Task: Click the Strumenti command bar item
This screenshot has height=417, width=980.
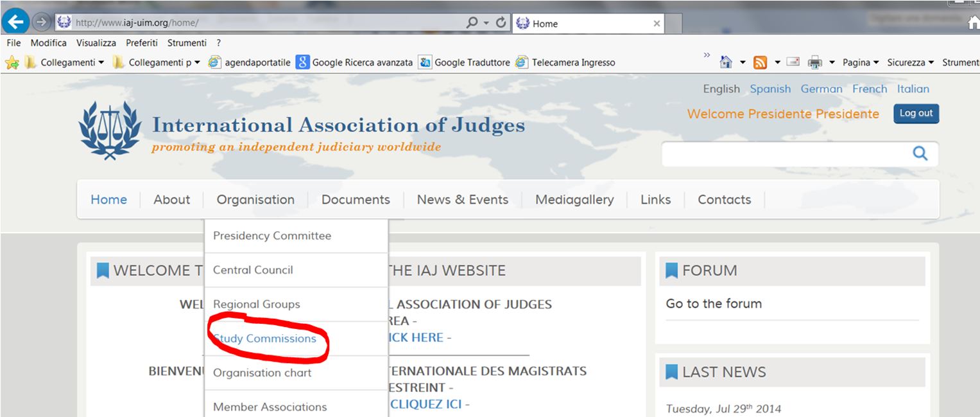Action: pyautogui.click(x=961, y=62)
